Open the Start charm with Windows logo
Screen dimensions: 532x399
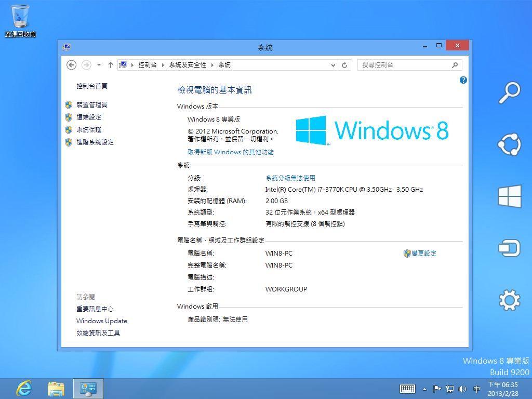coord(510,196)
